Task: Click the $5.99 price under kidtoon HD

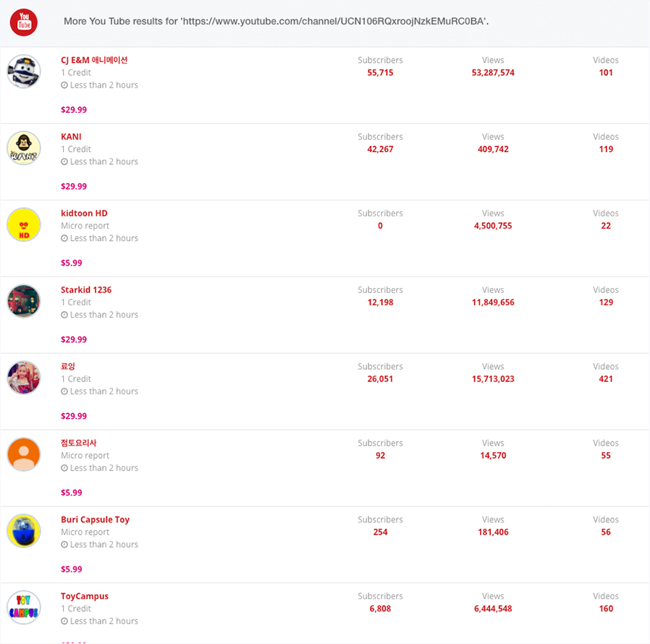Action: pyautogui.click(x=72, y=263)
